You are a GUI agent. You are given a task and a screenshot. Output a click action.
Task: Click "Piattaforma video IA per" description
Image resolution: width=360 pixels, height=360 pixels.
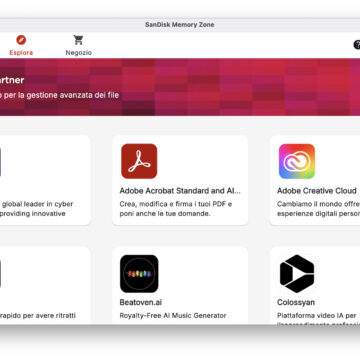point(317,315)
